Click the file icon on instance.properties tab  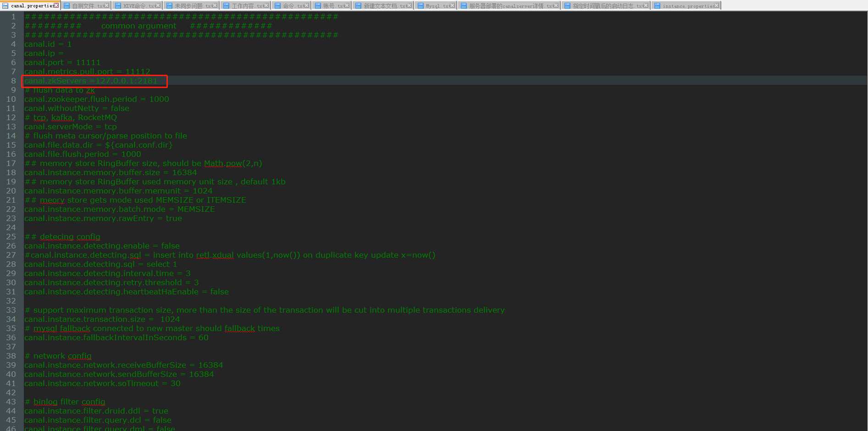point(657,6)
